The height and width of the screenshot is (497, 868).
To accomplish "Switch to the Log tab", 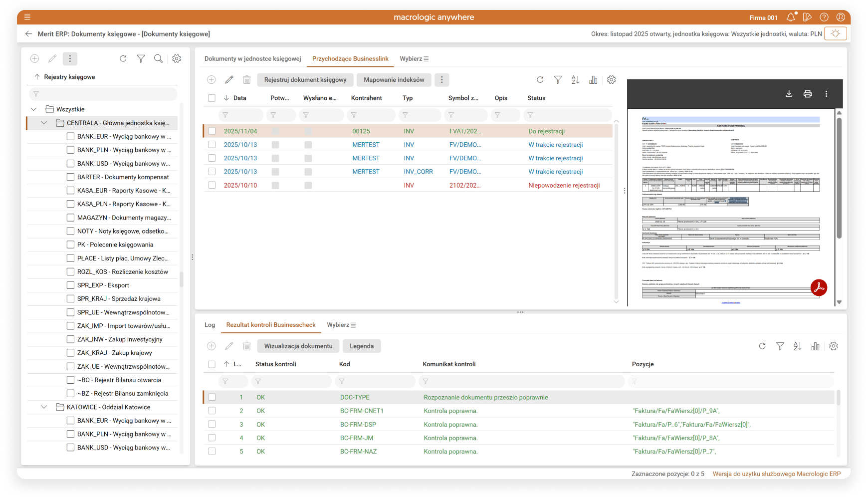I will [x=210, y=325].
